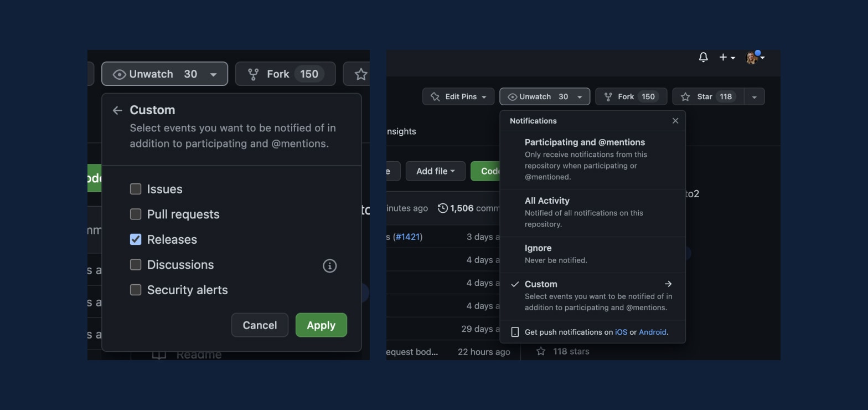The width and height of the screenshot is (868, 410).
Task: Open the Add file dropdown
Action: click(435, 171)
